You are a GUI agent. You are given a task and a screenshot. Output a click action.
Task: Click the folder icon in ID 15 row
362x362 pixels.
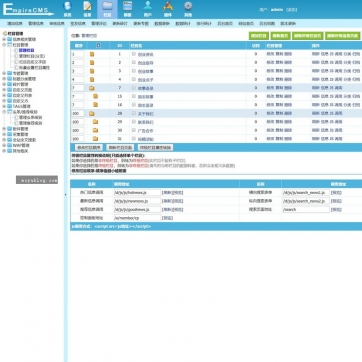coord(95,96)
